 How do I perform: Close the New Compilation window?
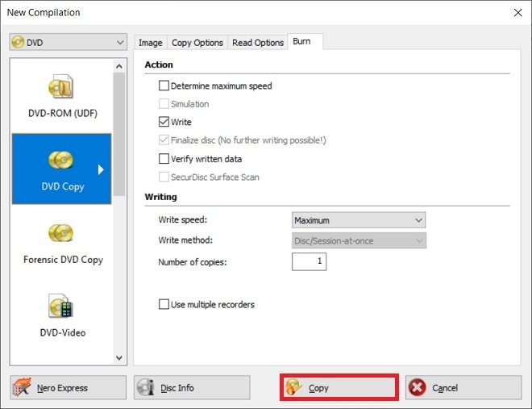coord(517,13)
